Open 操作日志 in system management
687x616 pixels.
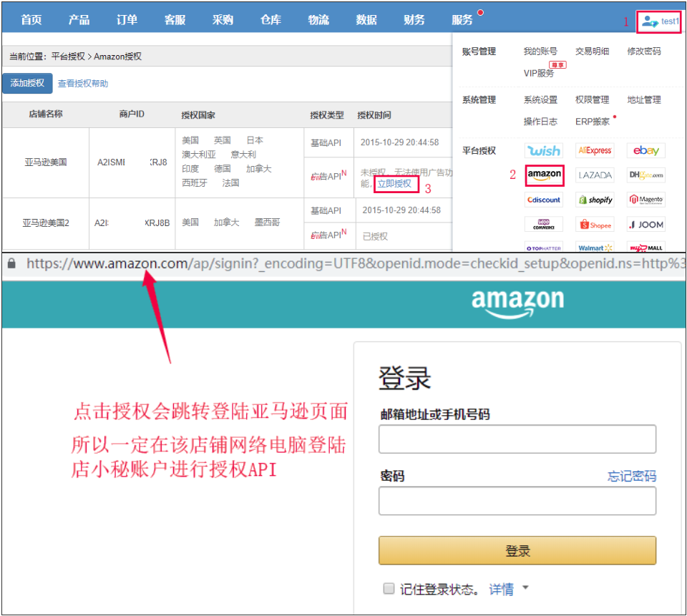540,122
